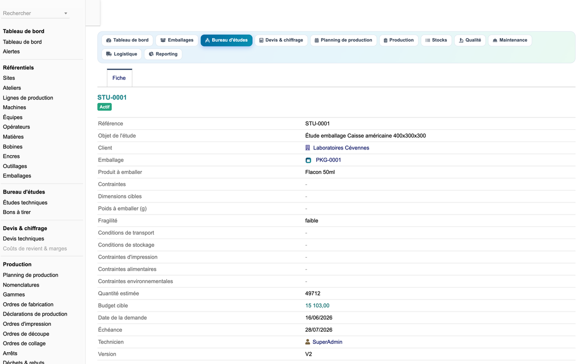This screenshot has width=588, height=364.
Task: Open Ordres de découpe in the sidebar
Action: click(x=26, y=334)
